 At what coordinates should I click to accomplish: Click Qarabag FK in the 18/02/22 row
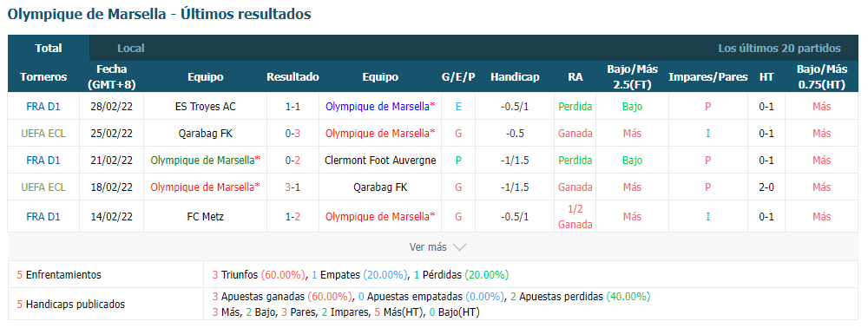click(380, 187)
